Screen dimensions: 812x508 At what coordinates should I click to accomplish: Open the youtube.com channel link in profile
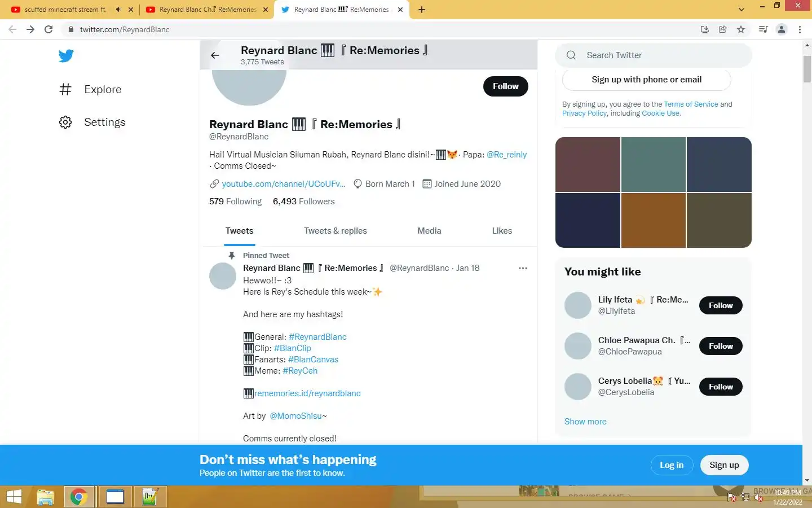tap(284, 184)
